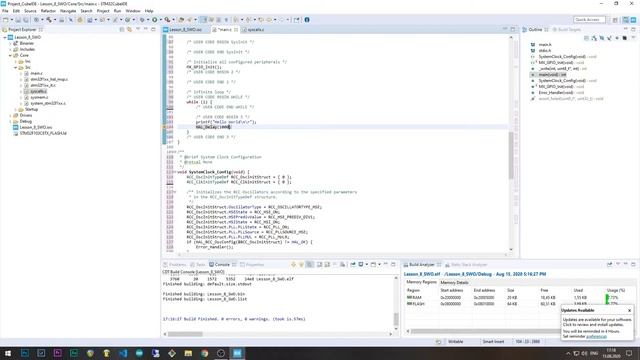
Task: Click Hide Fields icon in Outline toolbar
Action: [601, 38]
